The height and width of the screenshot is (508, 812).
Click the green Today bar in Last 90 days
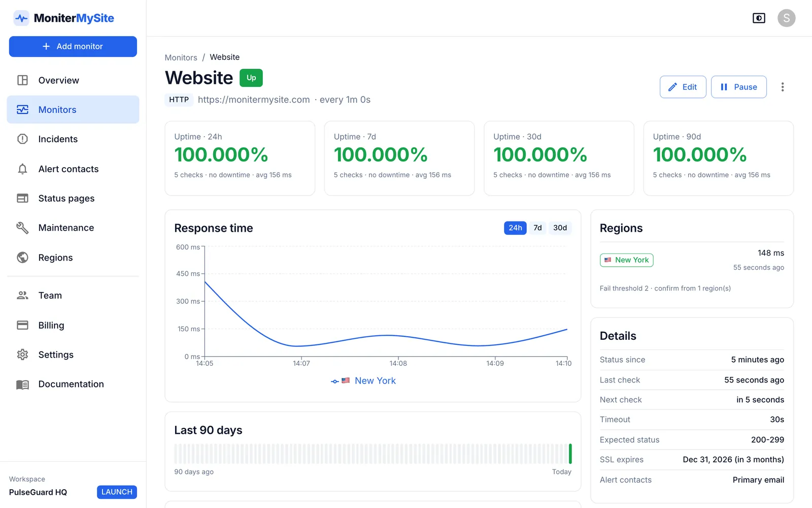tap(570, 454)
